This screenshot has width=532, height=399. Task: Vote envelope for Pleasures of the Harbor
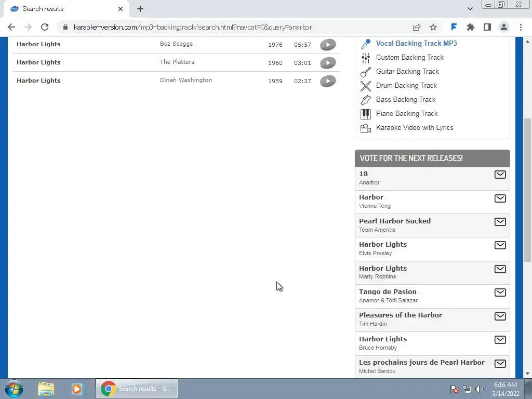(500, 316)
